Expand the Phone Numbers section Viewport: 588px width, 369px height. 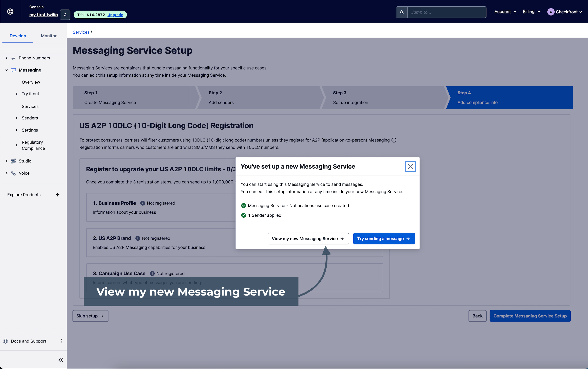(x=7, y=58)
